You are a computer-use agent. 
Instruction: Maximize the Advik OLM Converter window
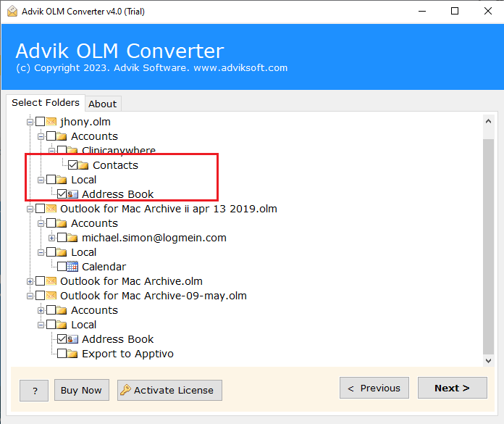(x=455, y=11)
